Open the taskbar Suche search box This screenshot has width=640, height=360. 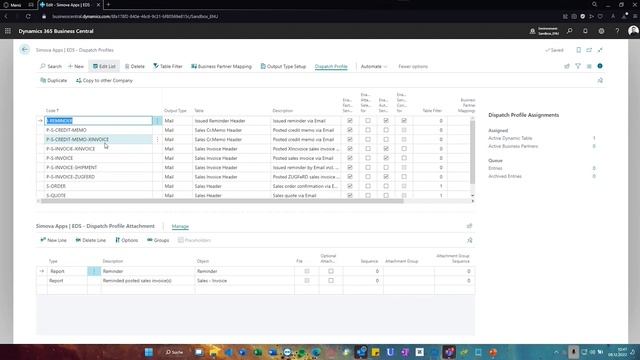tap(174, 352)
